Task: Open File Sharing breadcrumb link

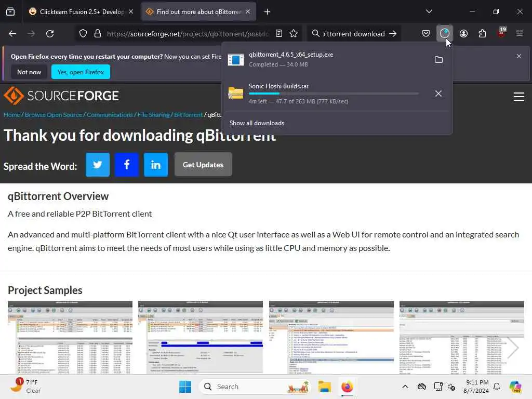Action: tap(153, 115)
